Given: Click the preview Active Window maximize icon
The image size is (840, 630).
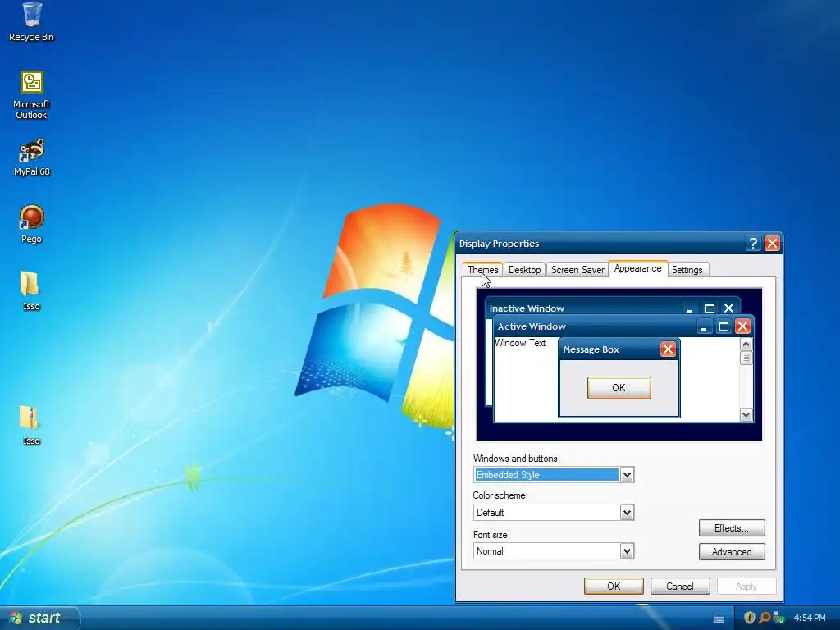Looking at the screenshot, I should coord(724,326).
